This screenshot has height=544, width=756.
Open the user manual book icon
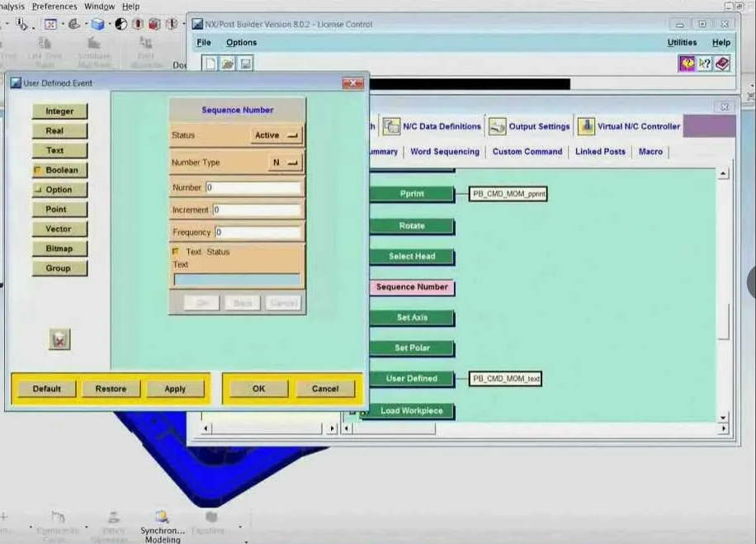pos(722,64)
